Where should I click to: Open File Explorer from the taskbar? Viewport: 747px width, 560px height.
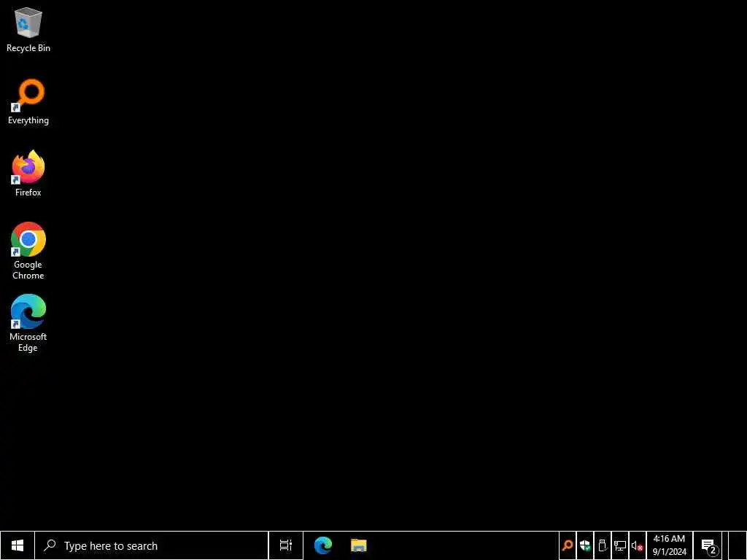(x=359, y=545)
